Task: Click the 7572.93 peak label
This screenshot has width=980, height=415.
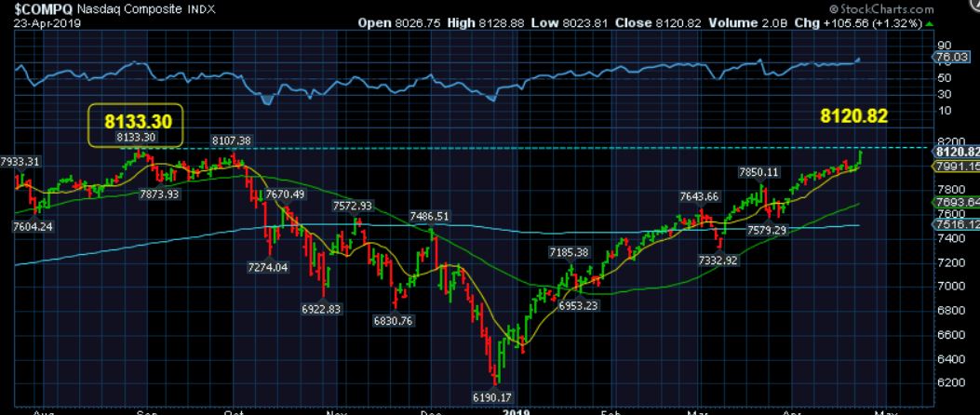Action: click(x=353, y=206)
